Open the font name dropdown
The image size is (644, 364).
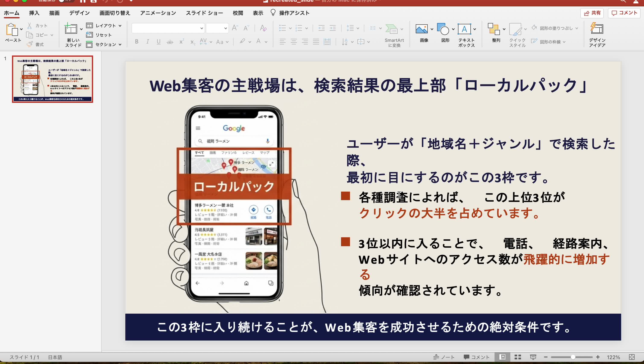(x=202, y=28)
